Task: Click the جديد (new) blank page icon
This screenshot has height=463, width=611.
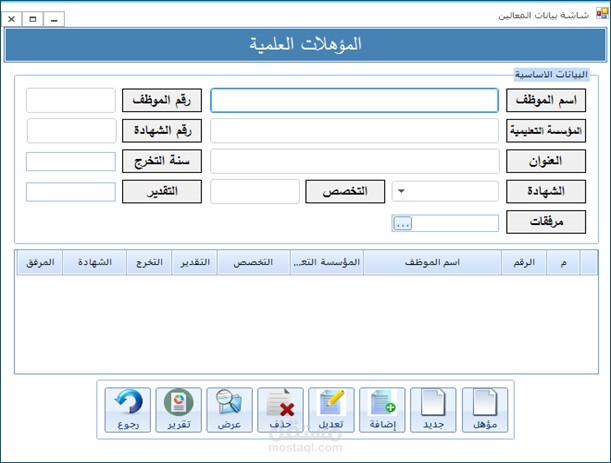Action: coord(433,410)
